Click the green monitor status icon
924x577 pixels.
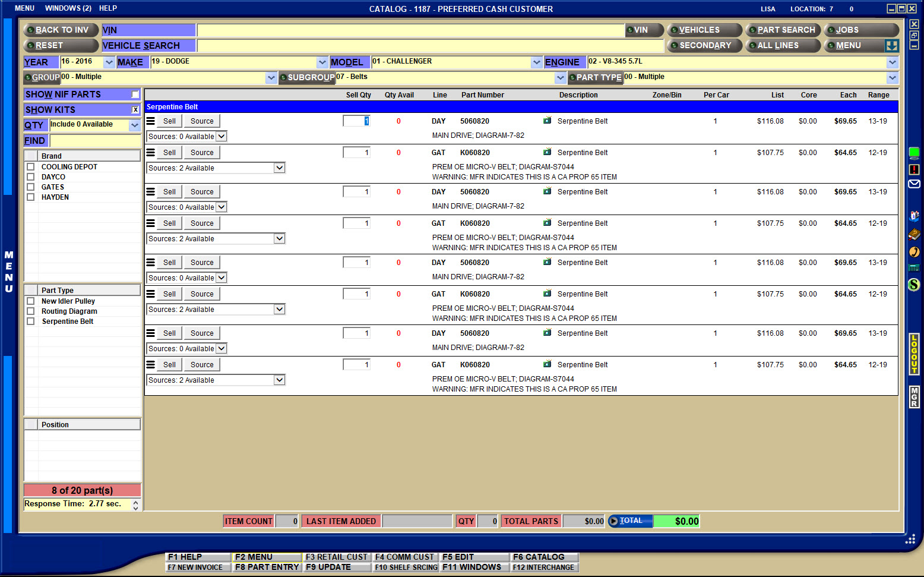tap(914, 153)
